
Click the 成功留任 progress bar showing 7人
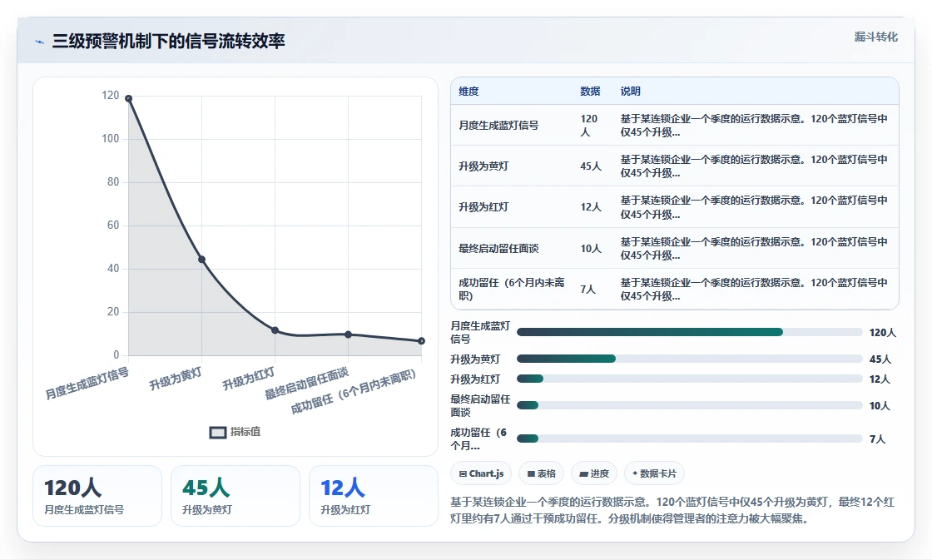[690, 439]
